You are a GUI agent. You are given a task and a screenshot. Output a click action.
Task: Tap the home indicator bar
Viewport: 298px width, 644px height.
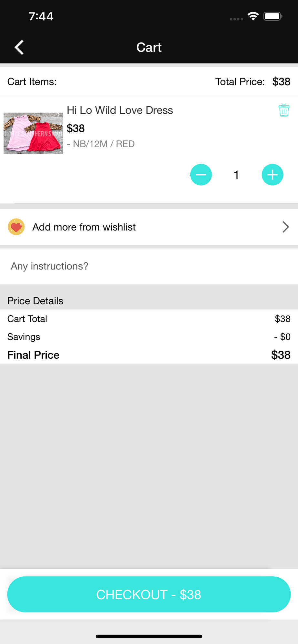149,636
